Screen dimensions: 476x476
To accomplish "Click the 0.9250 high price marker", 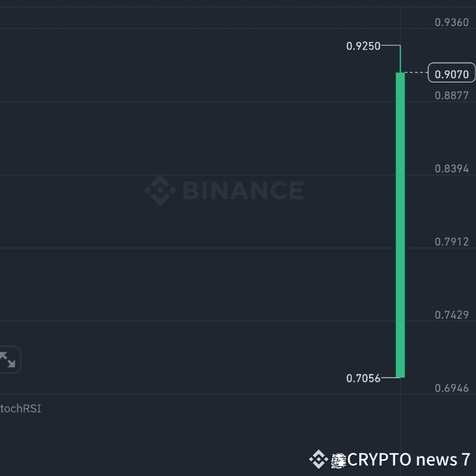I will click(x=363, y=46).
